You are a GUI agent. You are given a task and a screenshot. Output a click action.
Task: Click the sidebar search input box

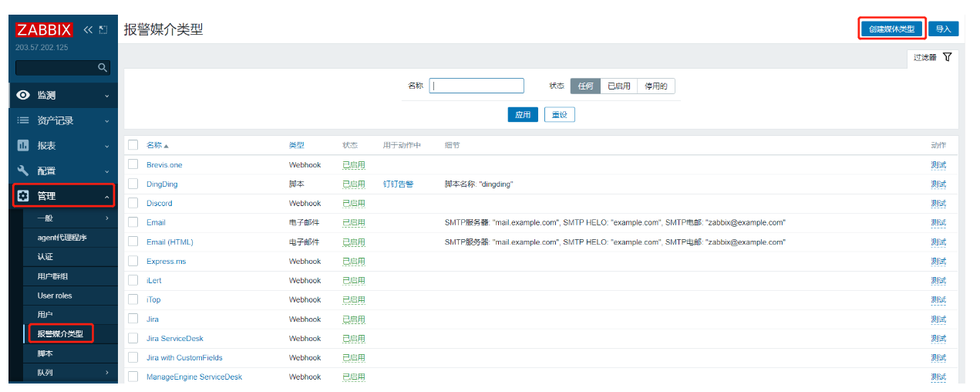62,68
